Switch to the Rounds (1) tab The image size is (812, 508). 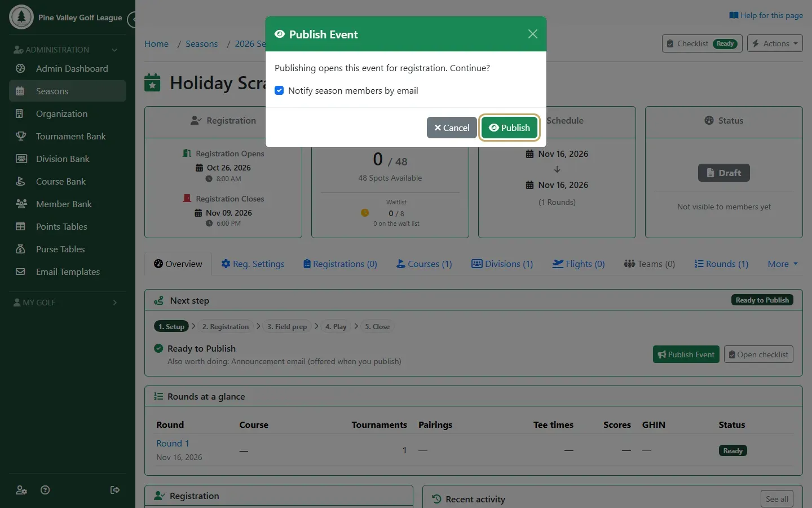(721, 264)
